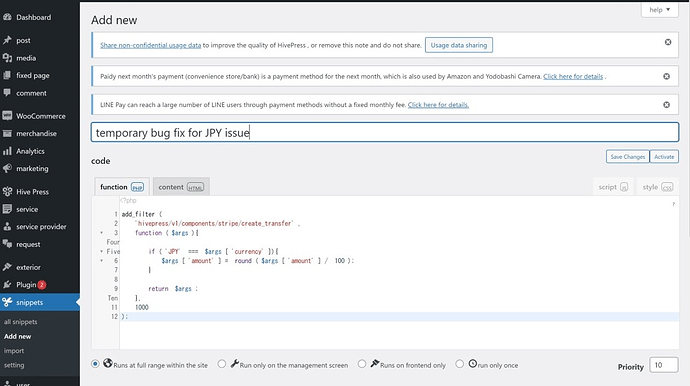Collapse code fold at line 6
The width and height of the screenshot is (690, 386).
coord(102,261)
